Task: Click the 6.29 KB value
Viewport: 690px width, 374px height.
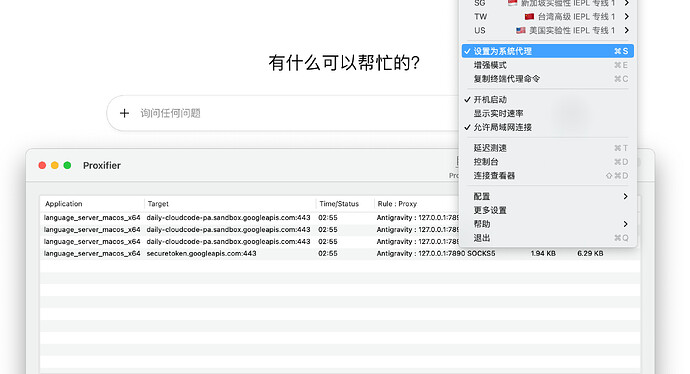Action: [x=590, y=253]
